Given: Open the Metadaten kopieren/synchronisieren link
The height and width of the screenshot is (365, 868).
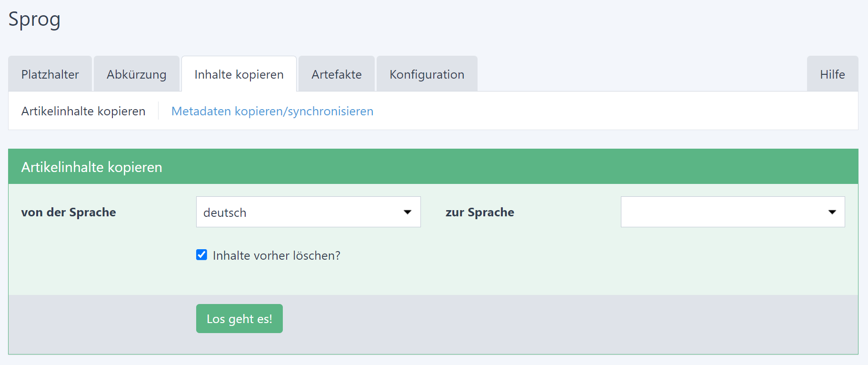Looking at the screenshot, I should [272, 111].
